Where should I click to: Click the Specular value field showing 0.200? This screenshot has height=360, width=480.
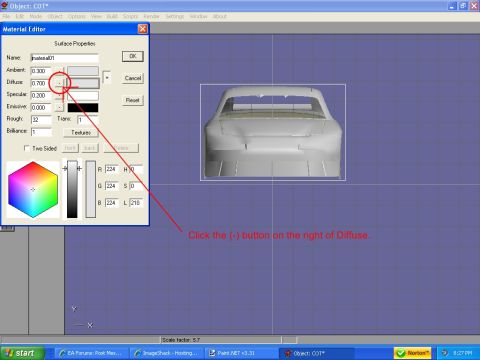41,96
